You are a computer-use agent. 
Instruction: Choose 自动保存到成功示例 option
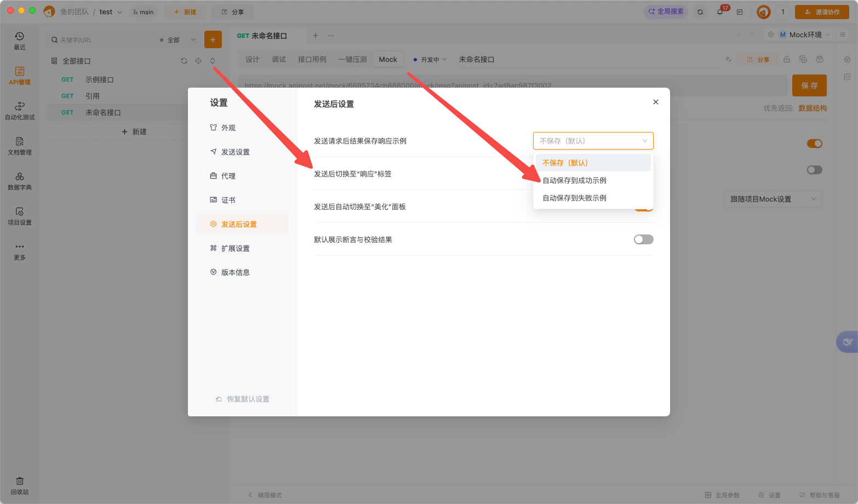593,180
